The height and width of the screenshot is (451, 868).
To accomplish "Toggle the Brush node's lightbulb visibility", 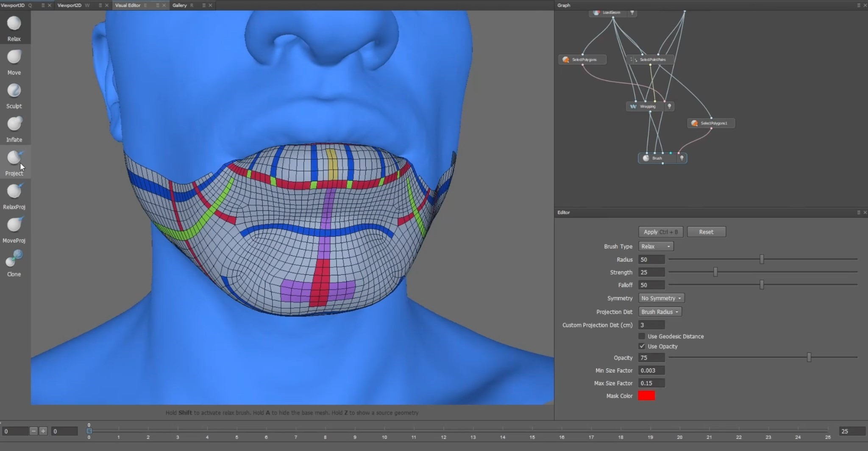I will click(682, 158).
